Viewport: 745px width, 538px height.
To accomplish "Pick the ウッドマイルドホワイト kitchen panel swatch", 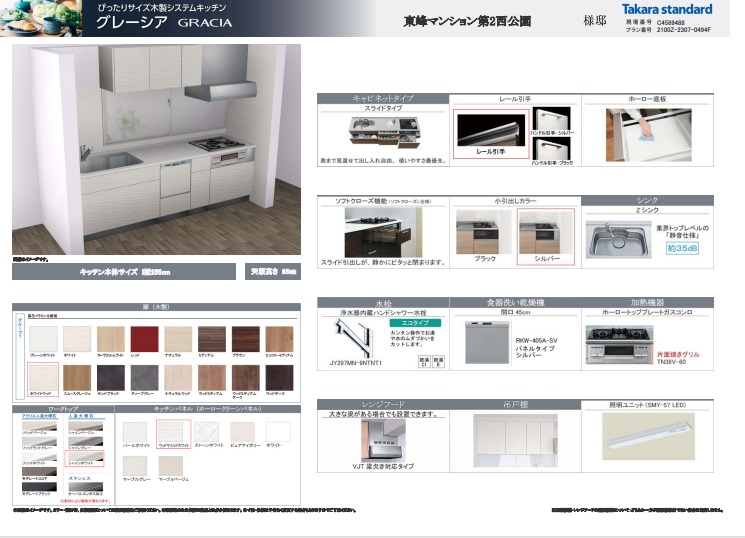I will click(173, 432).
